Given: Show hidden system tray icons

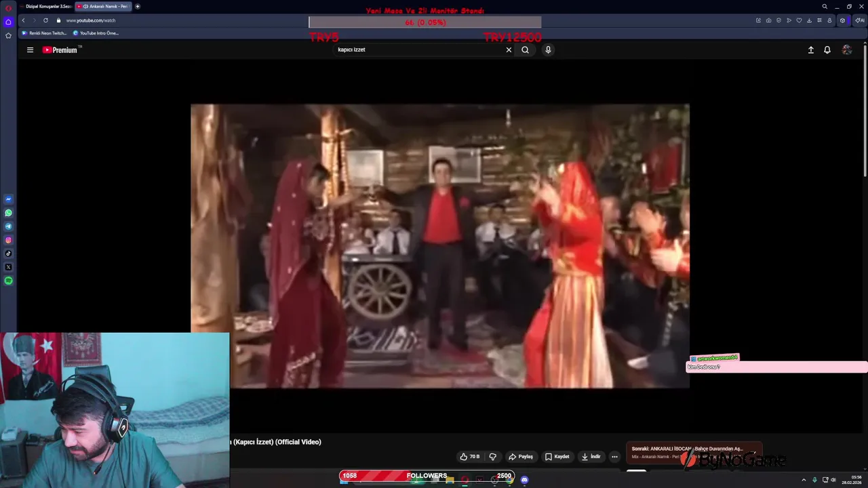Looking at the screenshot, I should click(x=804, y=480).
